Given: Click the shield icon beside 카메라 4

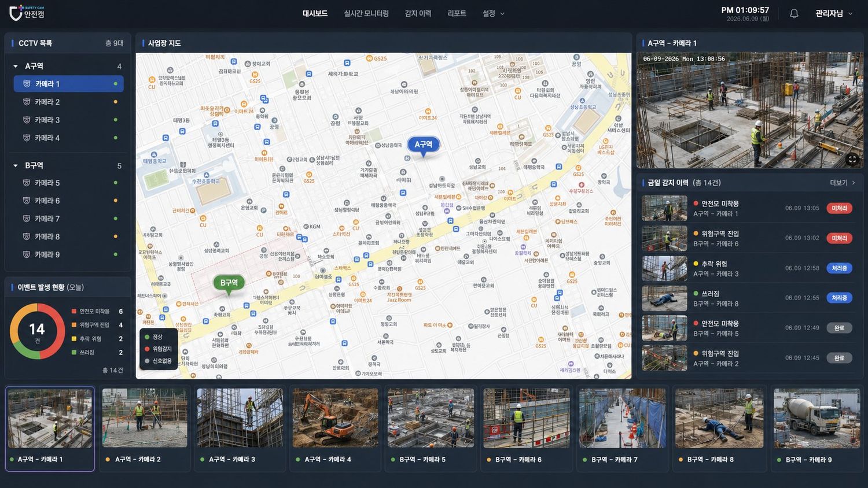Looking at the screenshot, I should 27,138.
